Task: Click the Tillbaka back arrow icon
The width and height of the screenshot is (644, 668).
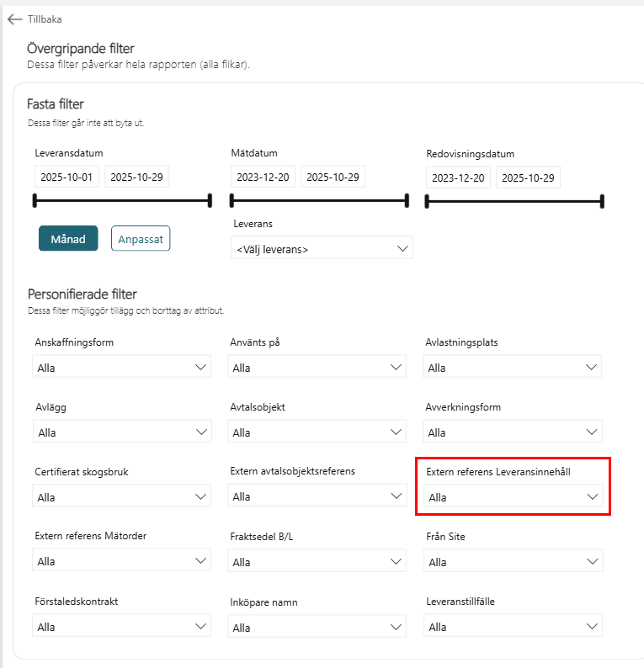Action: [x=14, y=19]
